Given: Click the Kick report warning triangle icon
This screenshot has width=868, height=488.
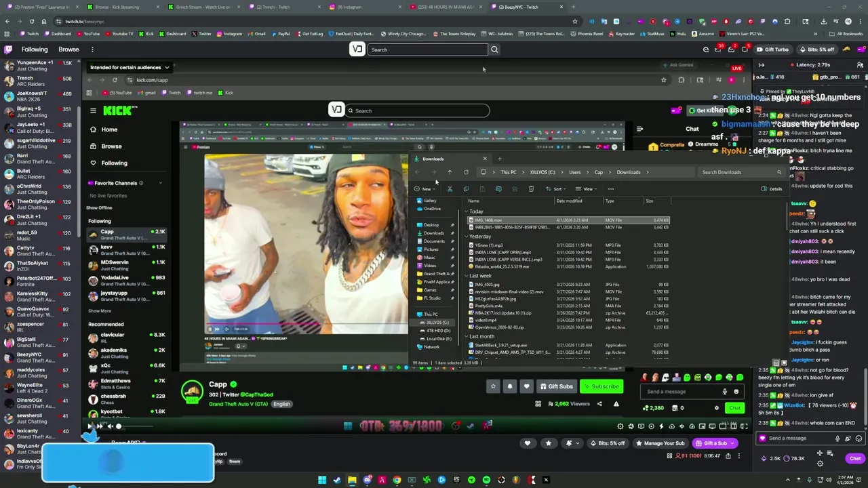Looking at the screenshot, I should pos(616,404).
